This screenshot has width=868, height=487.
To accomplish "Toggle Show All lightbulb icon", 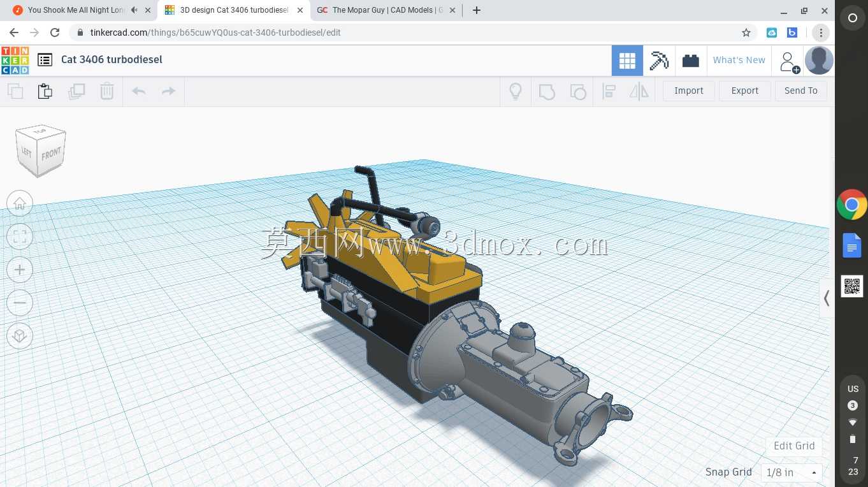I will (516, 91).
